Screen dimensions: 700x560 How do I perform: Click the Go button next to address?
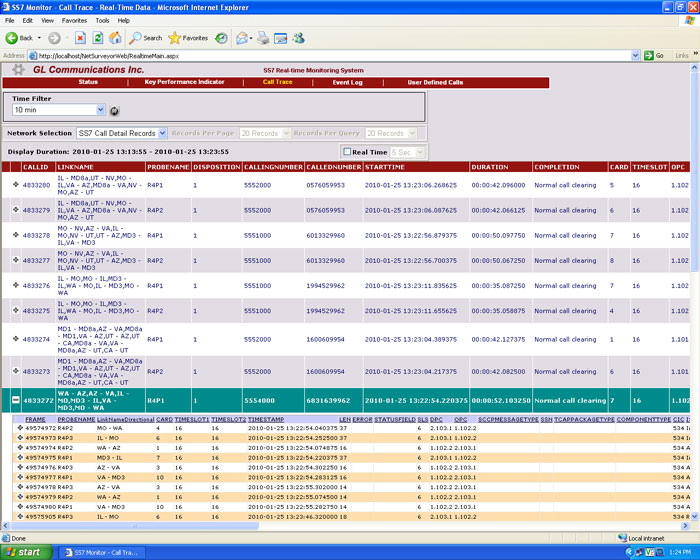(x=654, y=55)
